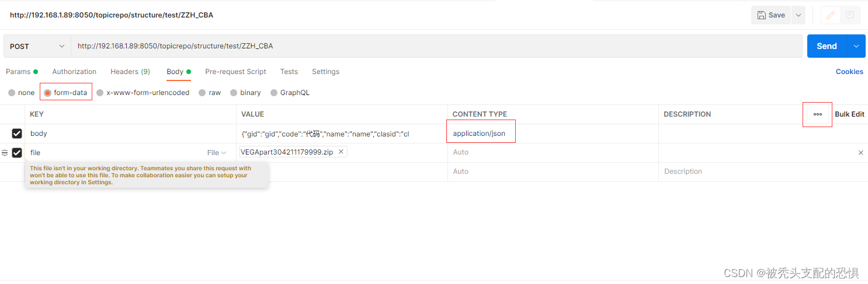
Task: Click the CONTENT TYPE column header
Action: (480, 114)
